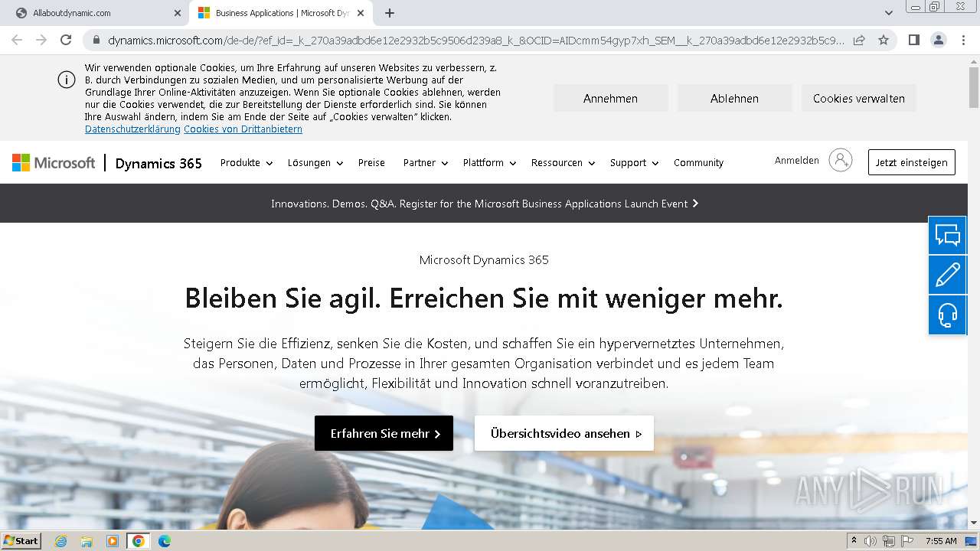
Task: Click the network icon in system tray
Action: click(889, 541)
